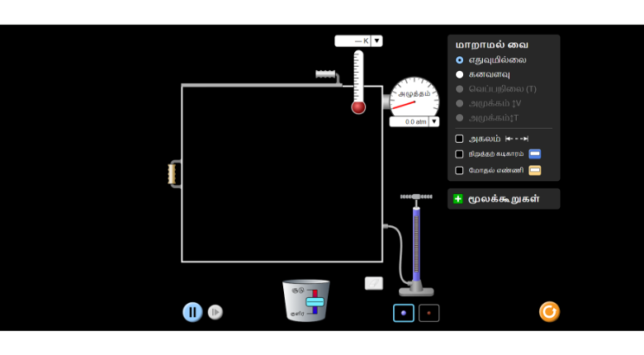Select the கனவளவு radio option

460,74
